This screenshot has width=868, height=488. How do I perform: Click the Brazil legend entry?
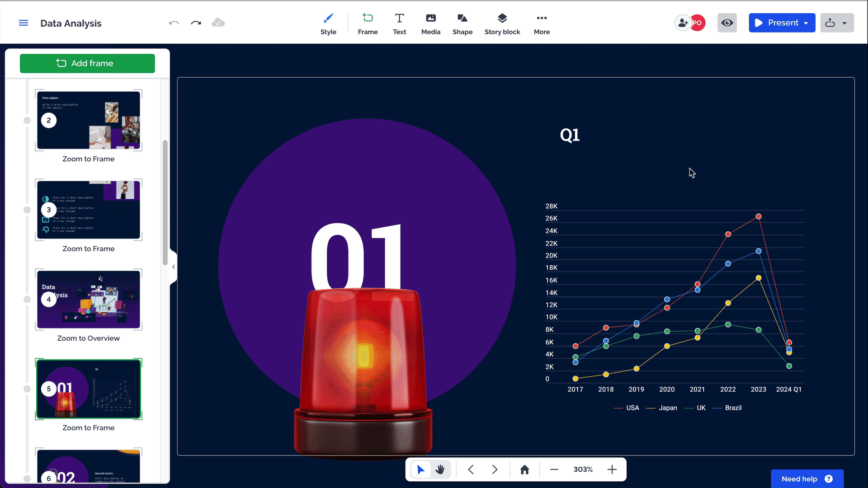click(727, 408)
